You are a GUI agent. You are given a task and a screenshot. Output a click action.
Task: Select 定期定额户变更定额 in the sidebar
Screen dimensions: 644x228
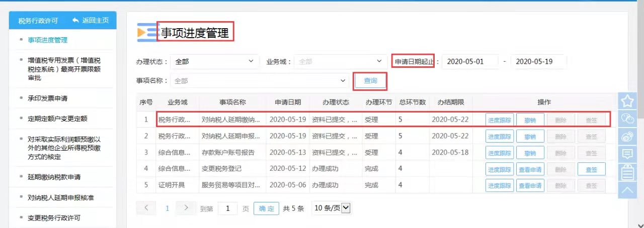click(57, 119)
